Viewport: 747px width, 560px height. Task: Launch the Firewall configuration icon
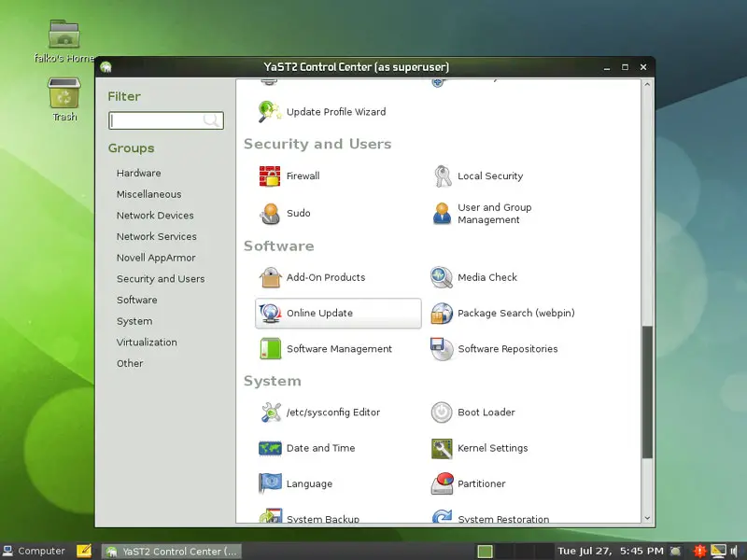pos(270,175)
